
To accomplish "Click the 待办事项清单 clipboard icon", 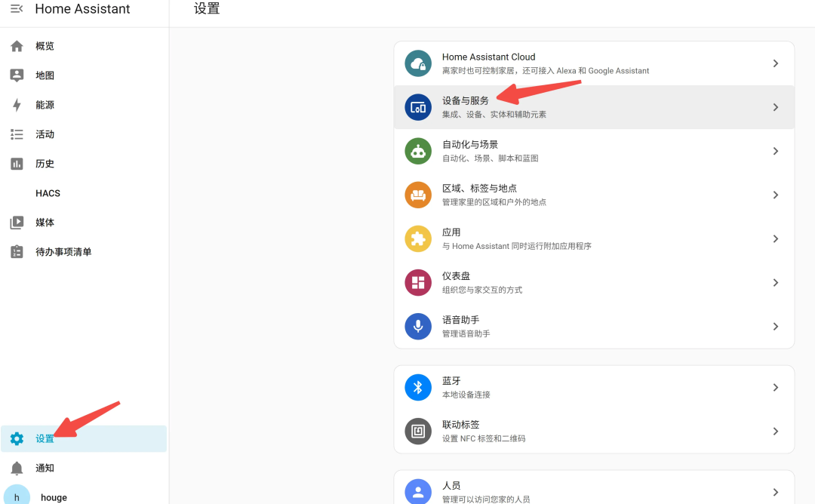I will pos(17,252).
